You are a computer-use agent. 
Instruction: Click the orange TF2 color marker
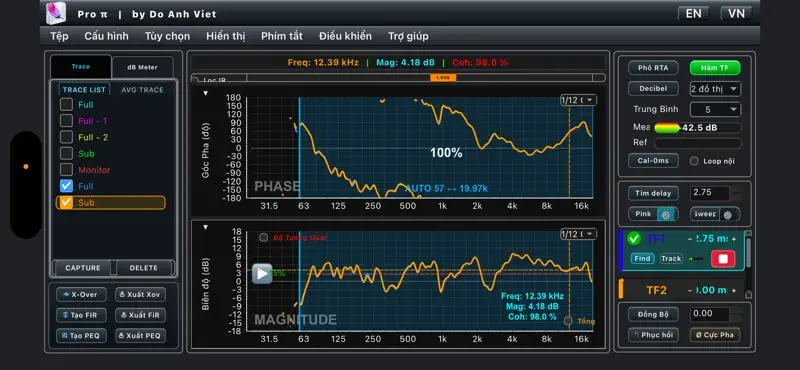(621, 289)
